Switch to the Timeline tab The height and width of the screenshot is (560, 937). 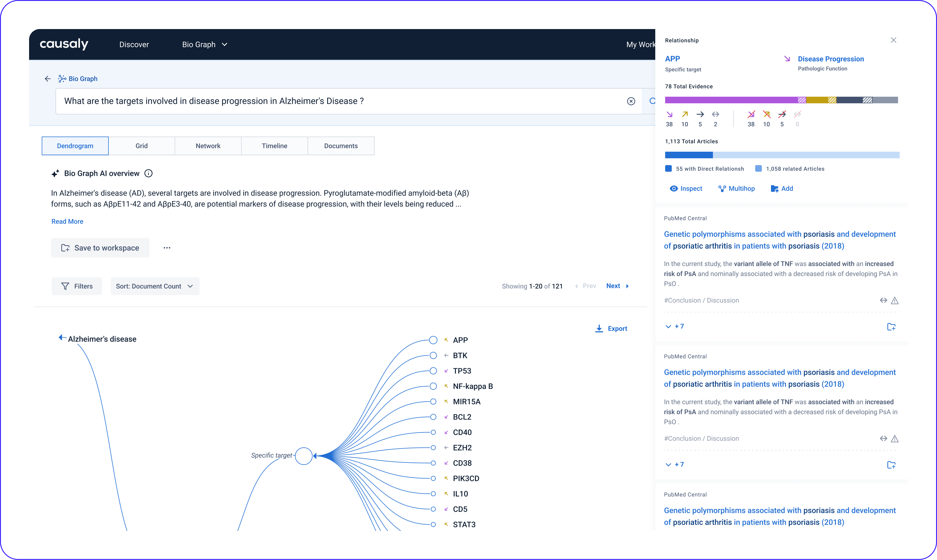point(274,146)
